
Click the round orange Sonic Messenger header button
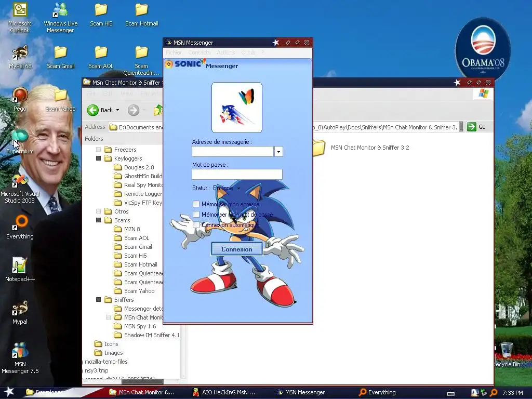click(x=169, y=64)
